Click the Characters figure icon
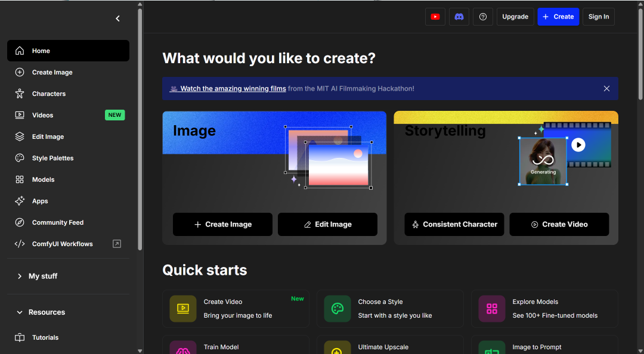The image size is (644, 354). [20, 94]
